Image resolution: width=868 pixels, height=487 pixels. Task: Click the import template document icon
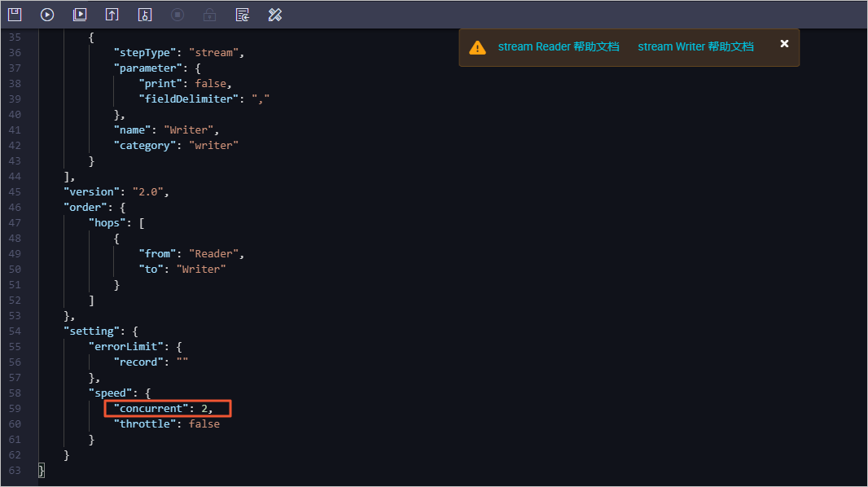pos(243,15)
